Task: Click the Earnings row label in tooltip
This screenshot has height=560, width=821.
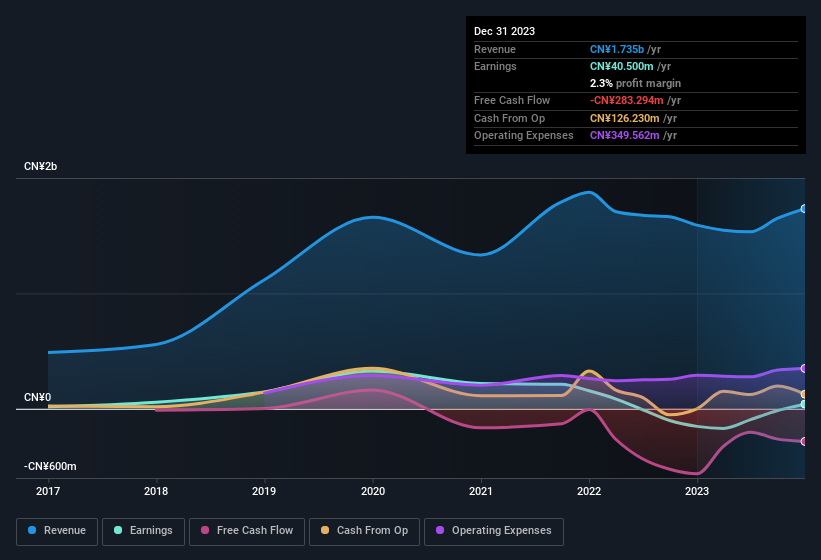Action: click(495, 66)
